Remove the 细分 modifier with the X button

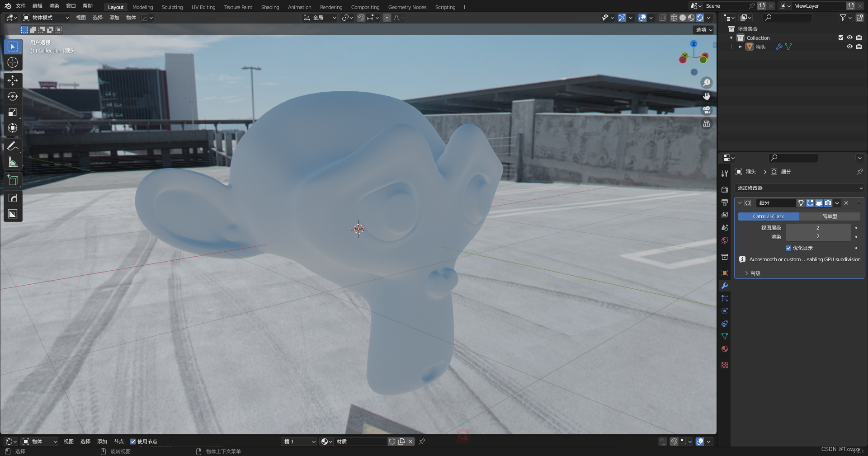click(x=846, y=203)
